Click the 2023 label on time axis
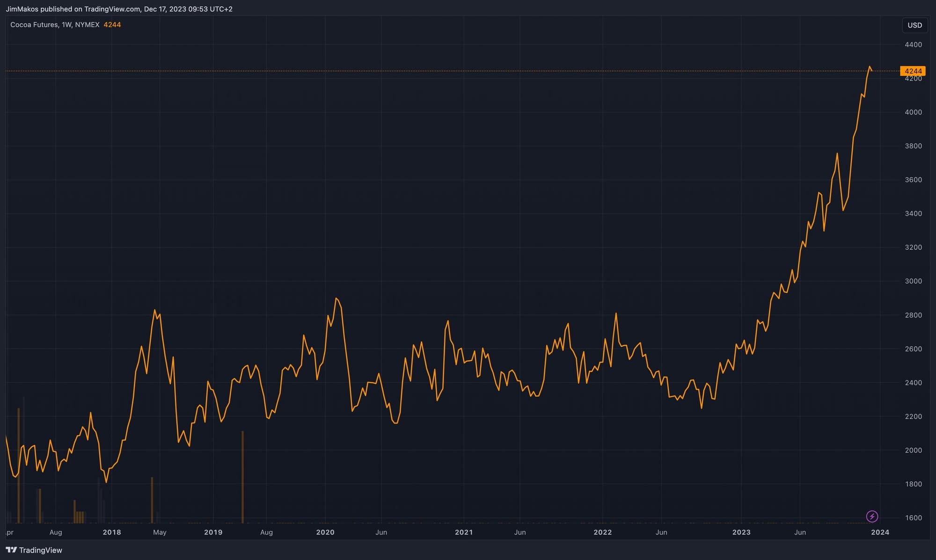This screenshot has height=560, width=936. tap(741, 532)
